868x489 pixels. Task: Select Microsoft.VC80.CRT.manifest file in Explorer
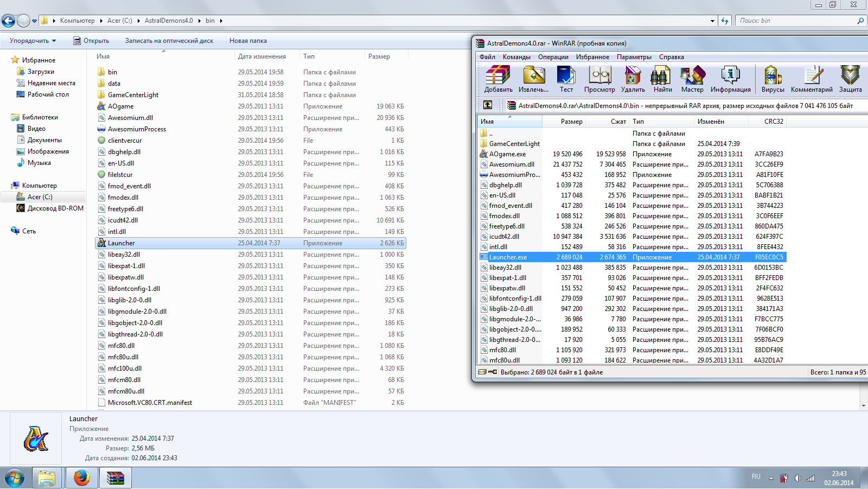coord(150,403)
